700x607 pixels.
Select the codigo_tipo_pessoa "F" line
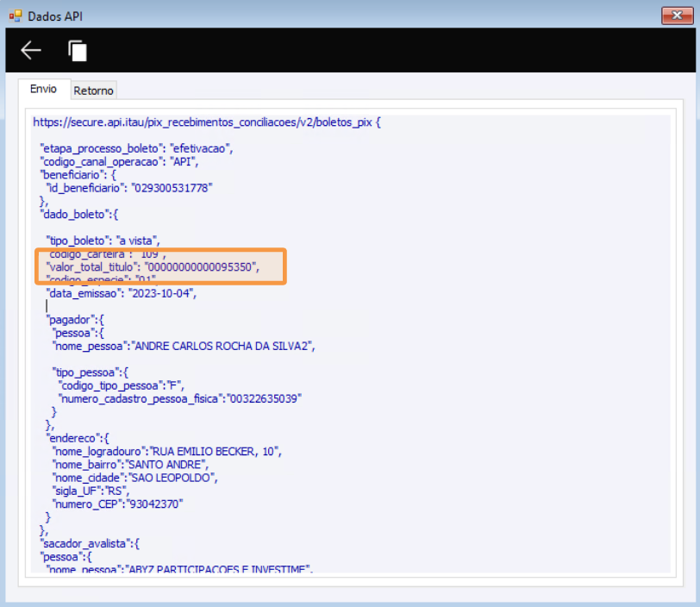tap(121, 385)
